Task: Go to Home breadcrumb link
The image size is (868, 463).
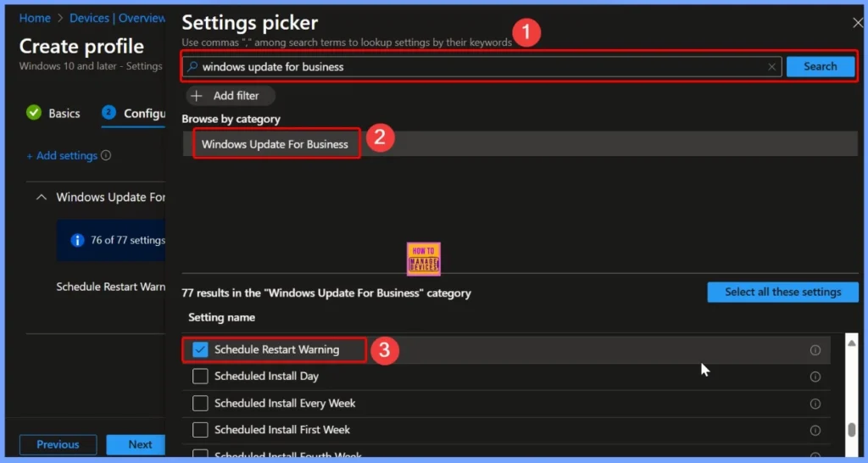Action: (x=35, y=18)
